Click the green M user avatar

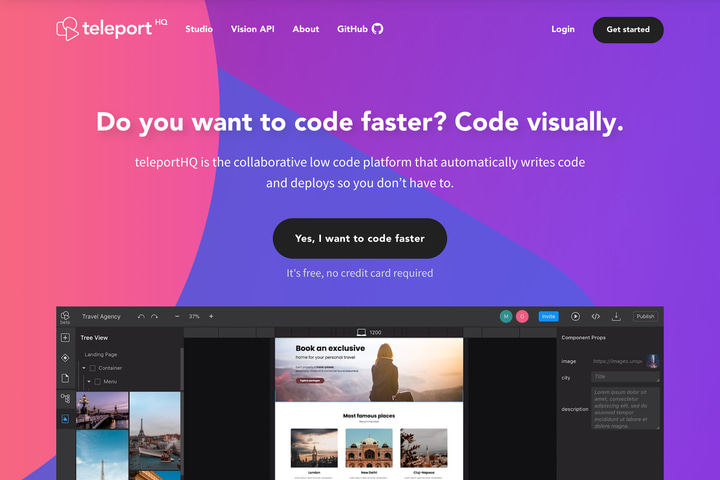tap(506, 316)
